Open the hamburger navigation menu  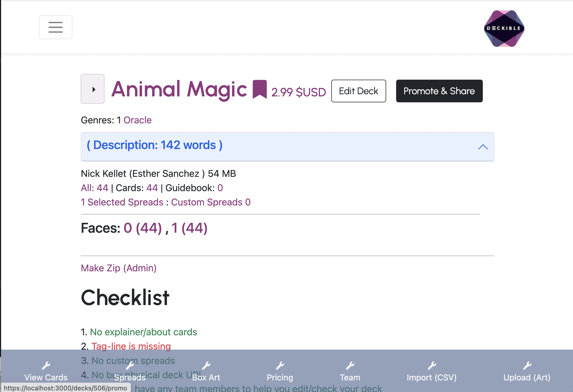[56, 27]
